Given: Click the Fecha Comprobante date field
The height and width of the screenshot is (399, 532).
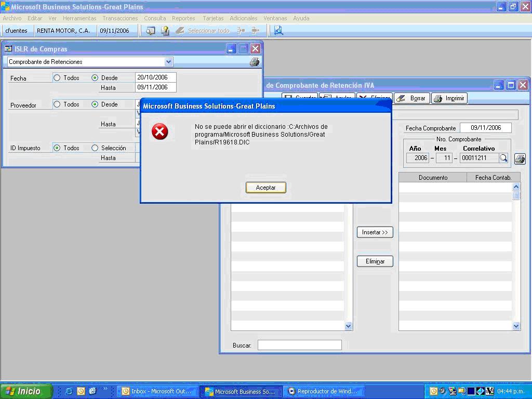Looking at the screenshot, I should pos(486,128).
